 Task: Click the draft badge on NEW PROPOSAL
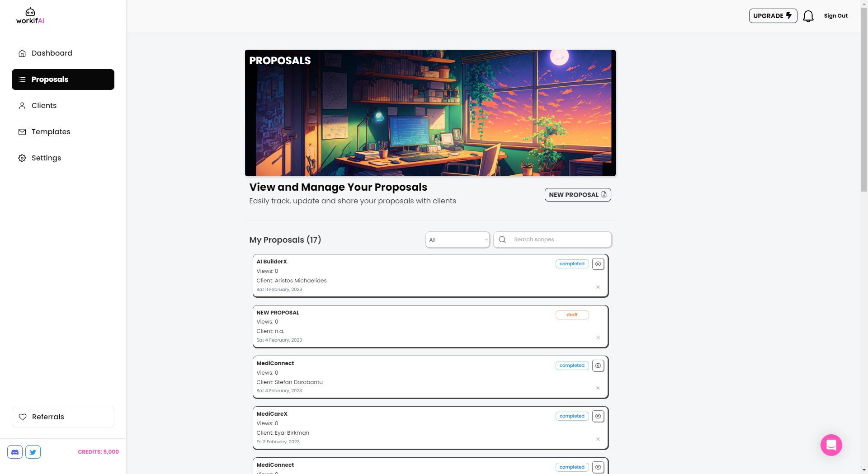(x=572, y=315)
